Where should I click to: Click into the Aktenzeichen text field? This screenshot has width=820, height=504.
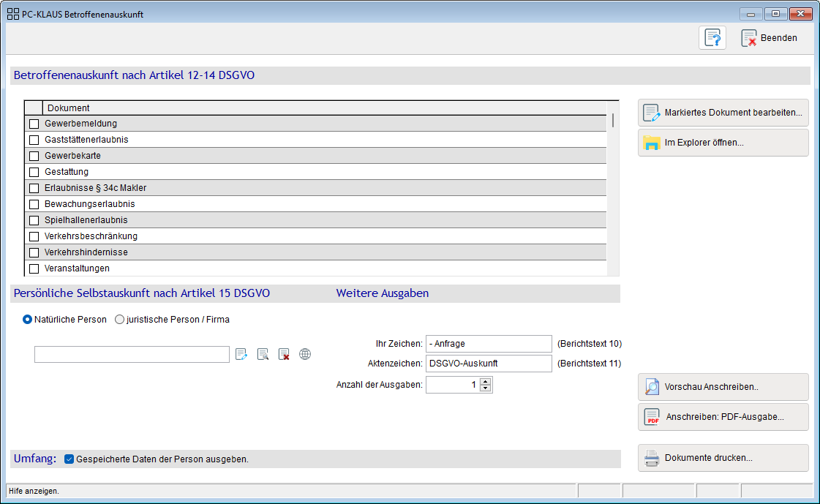488,364
